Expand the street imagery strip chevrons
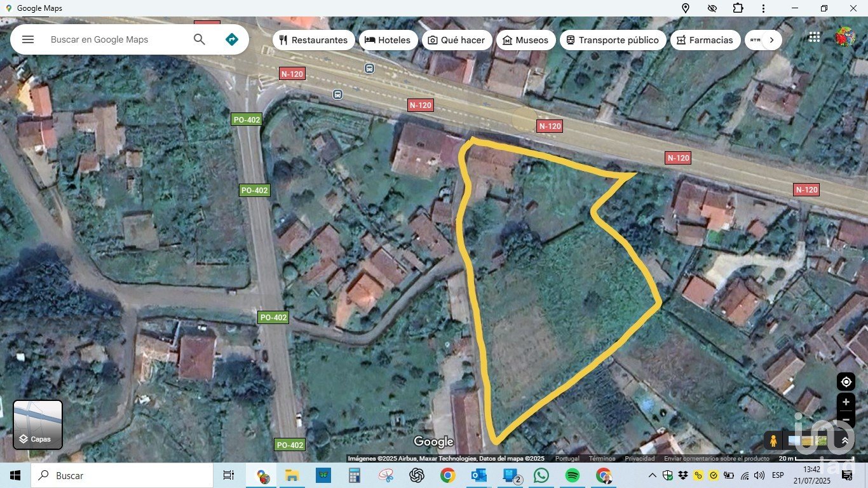This screenshot has width=868, height=488. tap(844, 440)
